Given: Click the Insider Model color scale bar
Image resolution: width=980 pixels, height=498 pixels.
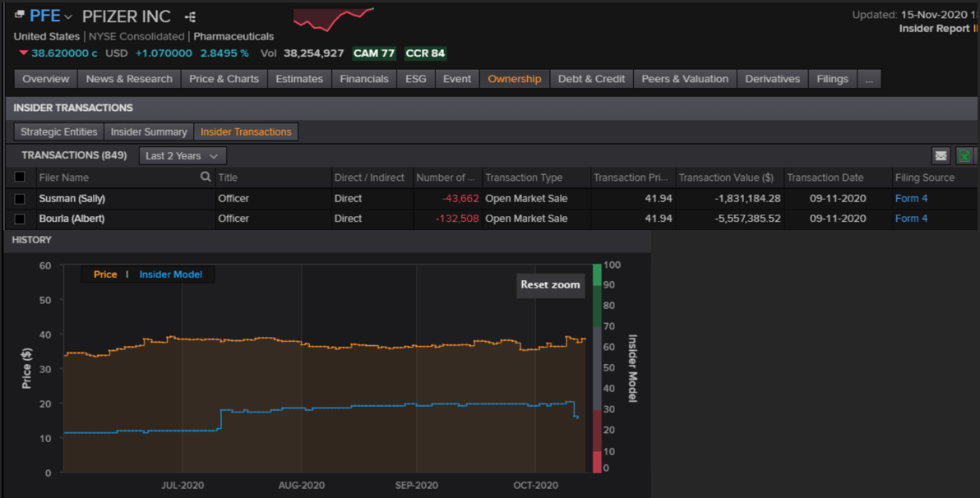Looking at the screenshot, I should click(x=597, y=368).
